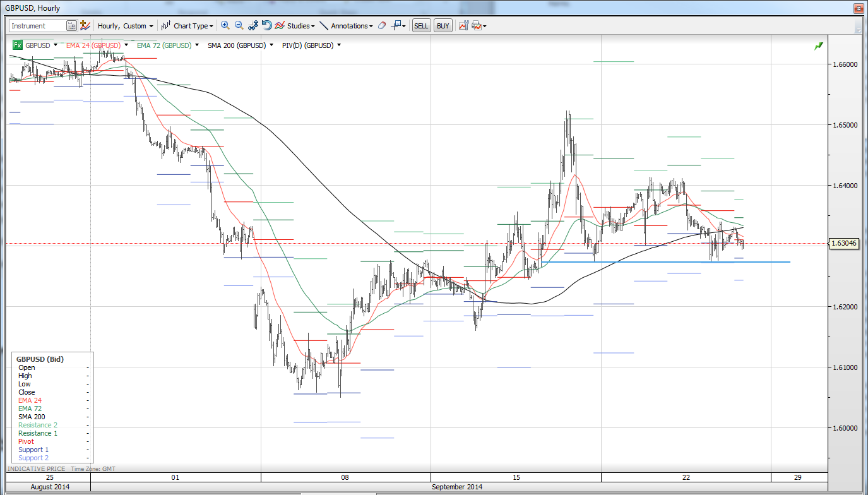
Task: Close the GBPUSD, Hourly chart window
Action: tap(858, 8)
